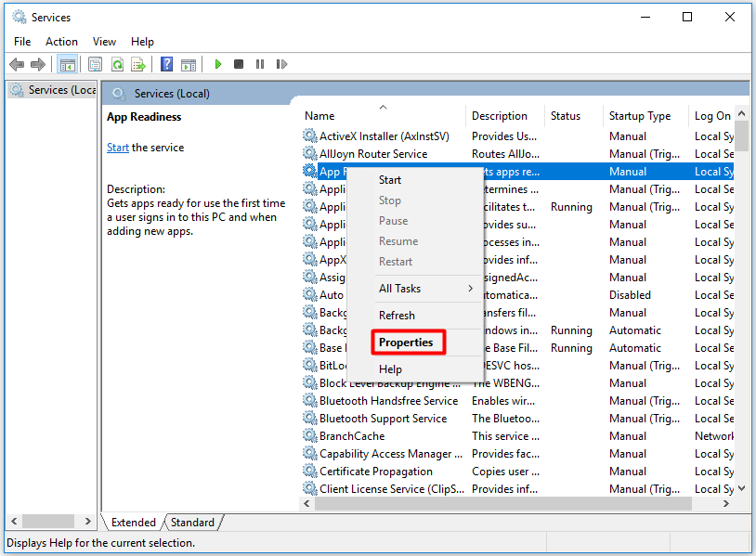Click the Network log on cell for BranchCache

coord(714,435)
